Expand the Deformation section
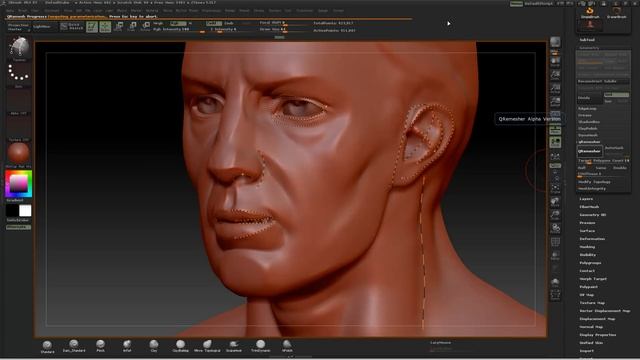640x360 pixels. [592, 239]
